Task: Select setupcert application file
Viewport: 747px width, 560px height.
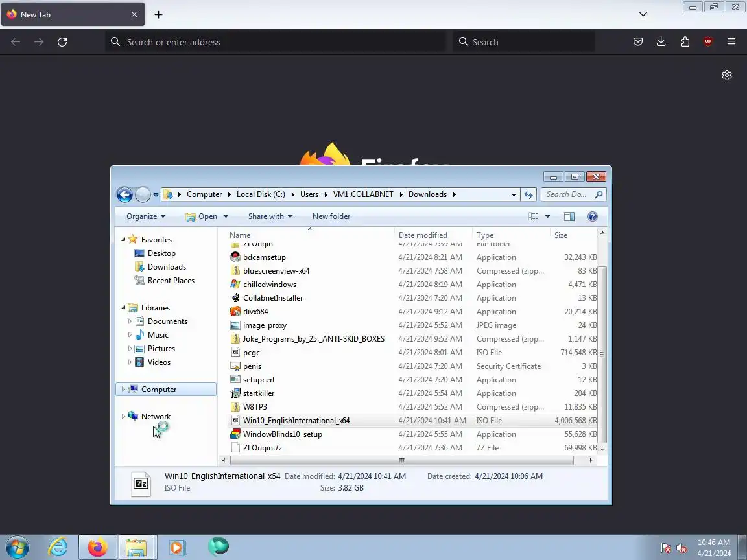Action: coord(259,380)
